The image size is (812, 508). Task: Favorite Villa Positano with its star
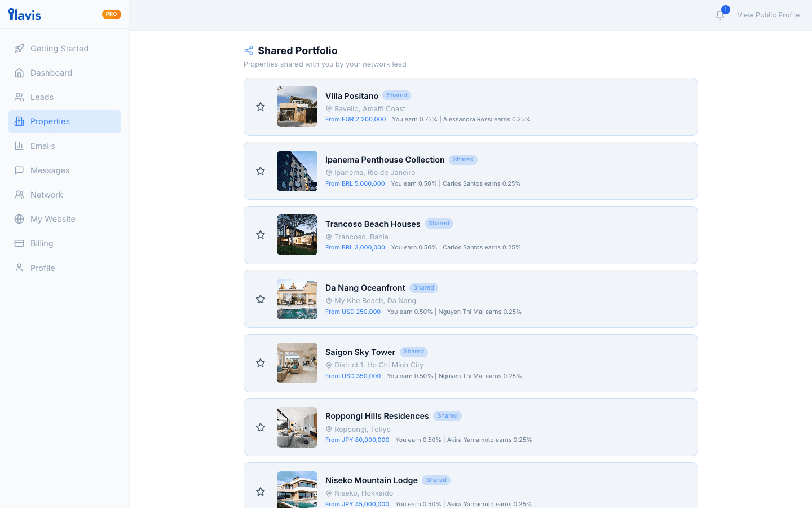261,106
